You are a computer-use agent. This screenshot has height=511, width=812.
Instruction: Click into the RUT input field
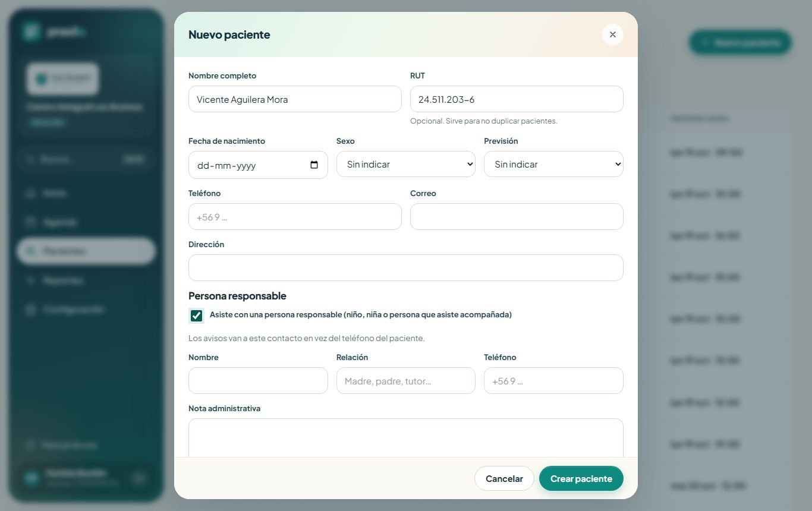517,99
